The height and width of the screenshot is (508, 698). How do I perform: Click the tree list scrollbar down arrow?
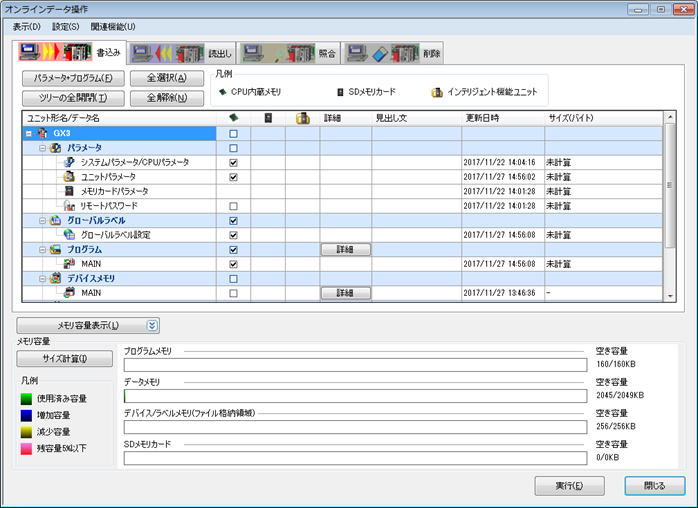[670, 297]
